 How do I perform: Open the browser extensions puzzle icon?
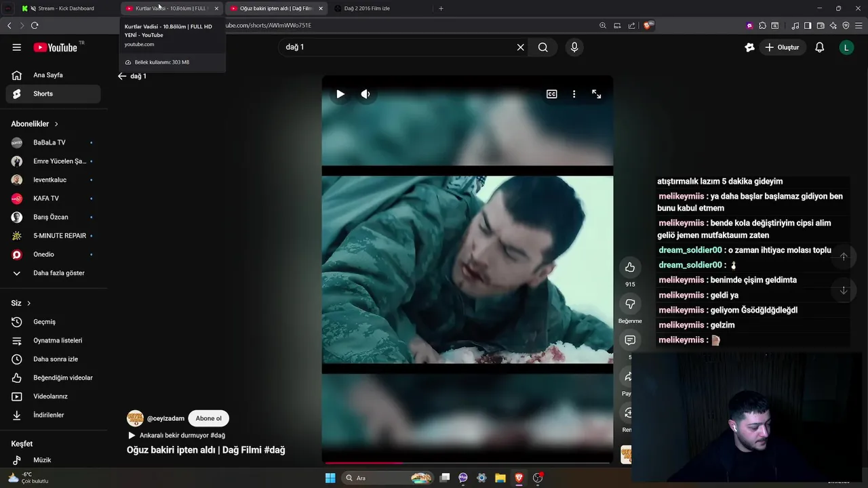[762, 25]
